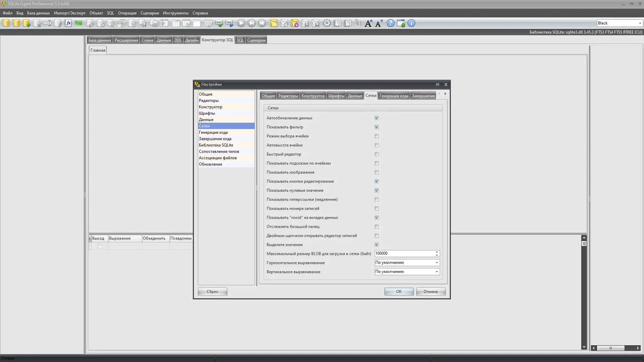Click the blue info about icon
The width and height of the screenshot is (644, 362).
click(x=411, y=23)
